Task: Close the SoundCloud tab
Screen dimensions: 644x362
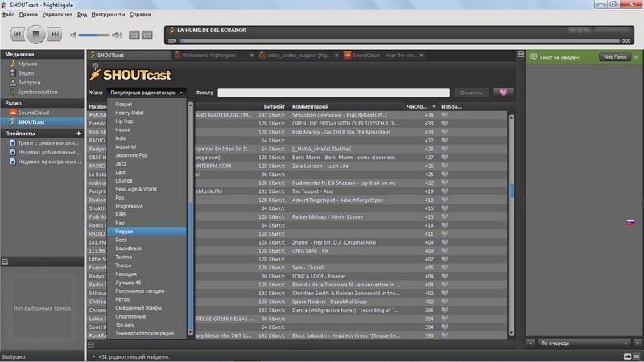Action: pos(421,55)
